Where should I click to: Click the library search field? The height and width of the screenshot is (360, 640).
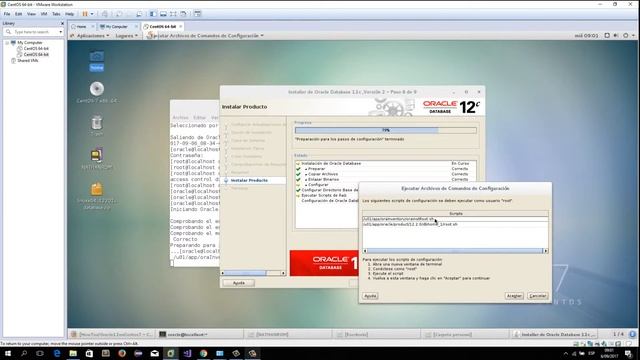[33, 32]
